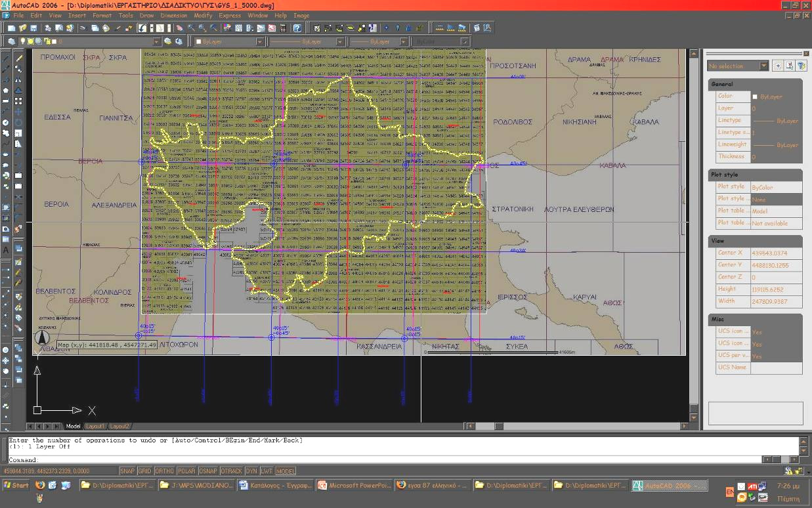
Task: Click the 'UCS Name' property row
Action: [x=759, y=368]
